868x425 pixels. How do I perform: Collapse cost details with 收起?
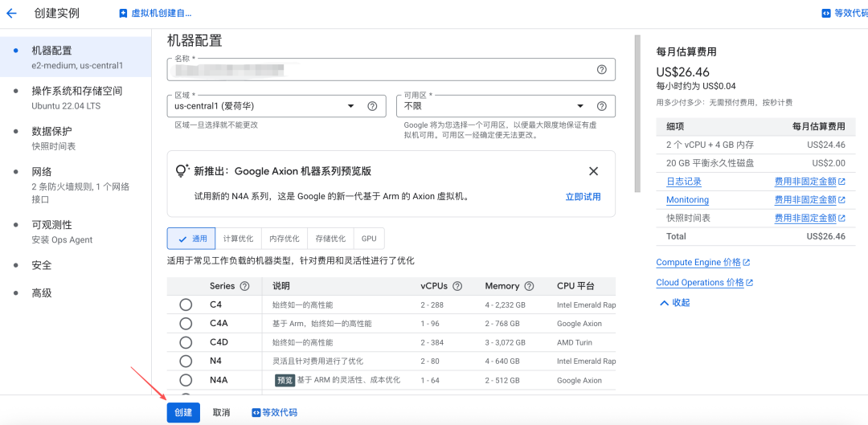coord(674,303)
